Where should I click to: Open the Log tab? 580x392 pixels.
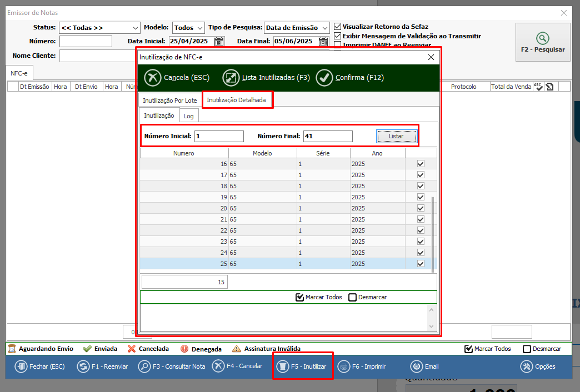[x=189, y=116]
